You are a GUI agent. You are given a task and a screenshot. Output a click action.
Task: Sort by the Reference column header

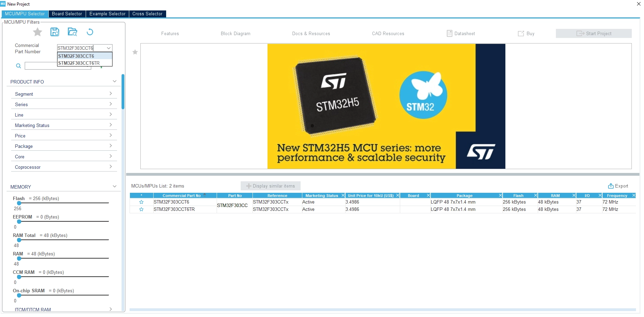pyautogui.click(x=277, y=196)
